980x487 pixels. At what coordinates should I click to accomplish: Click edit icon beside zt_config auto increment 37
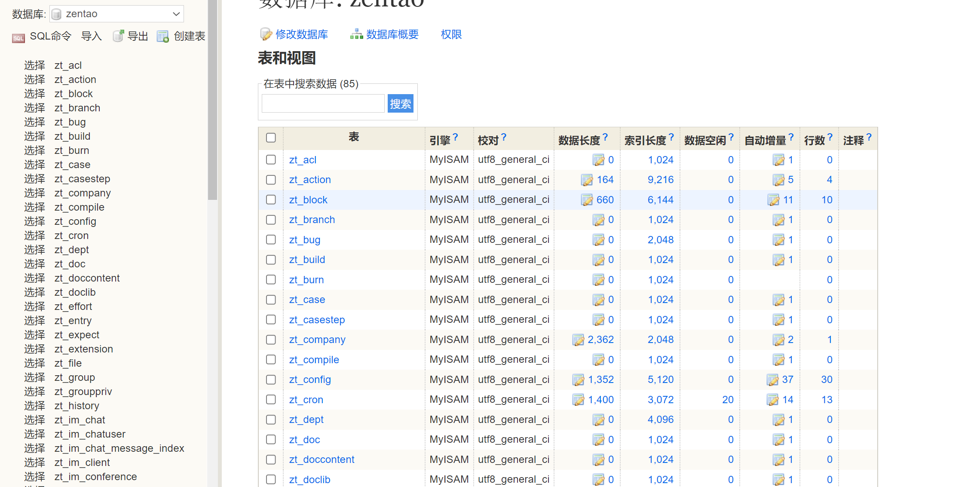coord(772,380)
